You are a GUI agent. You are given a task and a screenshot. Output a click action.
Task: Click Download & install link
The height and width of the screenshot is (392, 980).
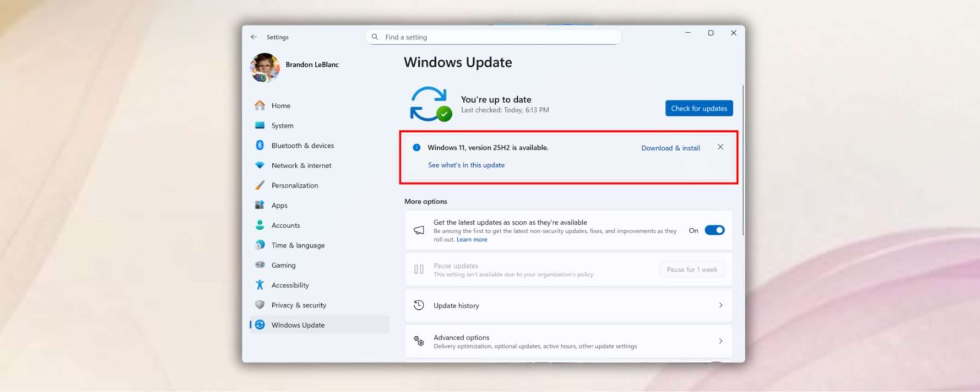click(x=670, y=148)
